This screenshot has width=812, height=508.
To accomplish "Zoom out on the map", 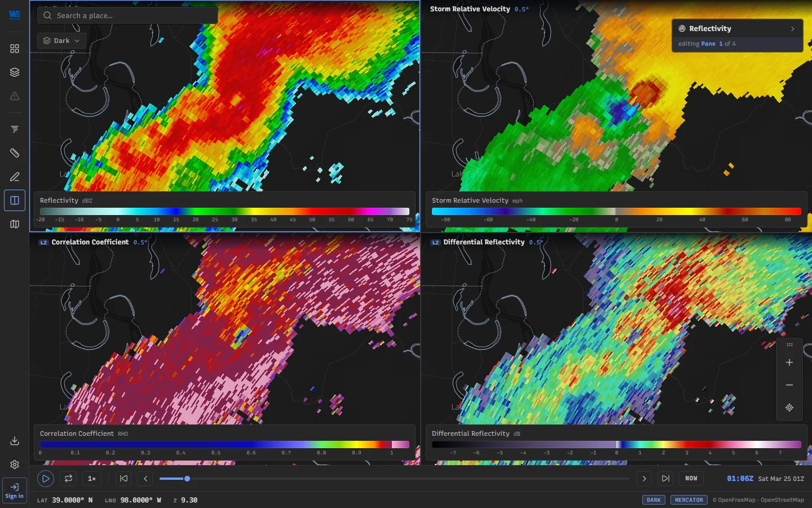I will tap(789, 385).
